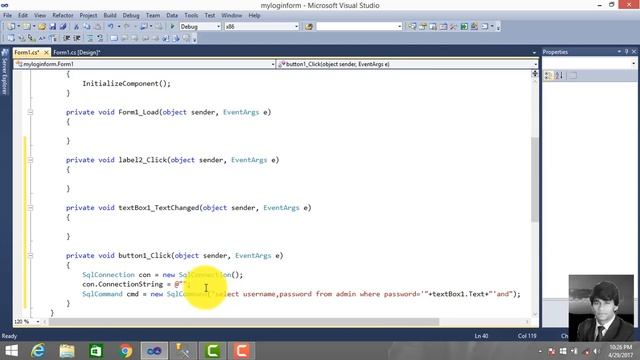Image resolution: width=640 pixels, height=360 pixels.
Task: Click the Copy toolbar icon
Action: point(87,27)
